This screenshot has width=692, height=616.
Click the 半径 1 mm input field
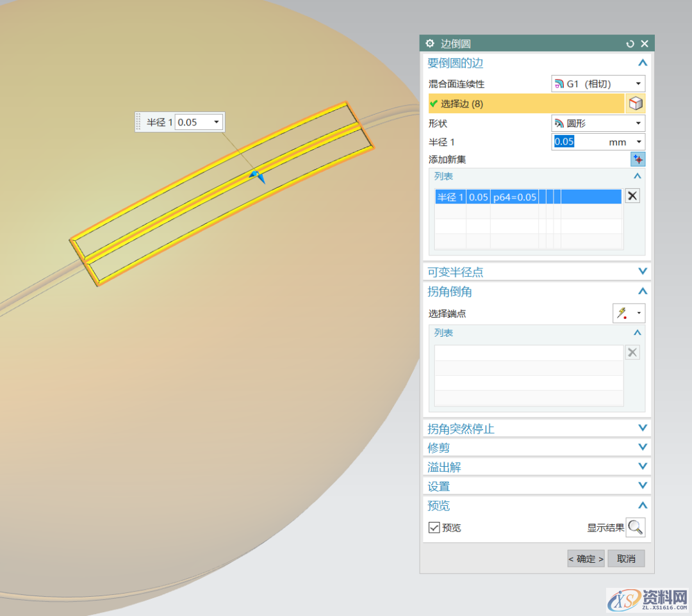point(589,142)
